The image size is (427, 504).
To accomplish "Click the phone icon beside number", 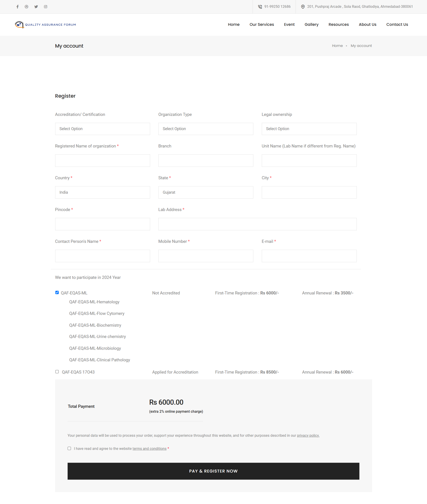I will [x=260, y=7].
